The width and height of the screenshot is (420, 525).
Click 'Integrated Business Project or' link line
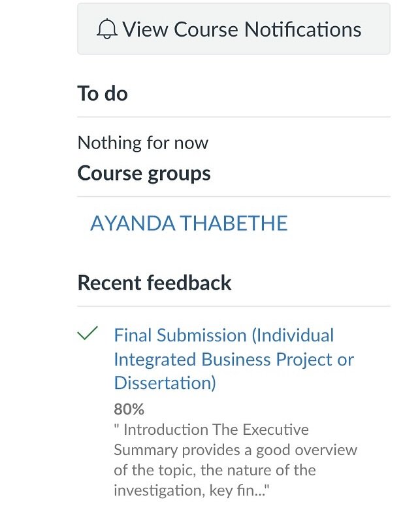234,360
